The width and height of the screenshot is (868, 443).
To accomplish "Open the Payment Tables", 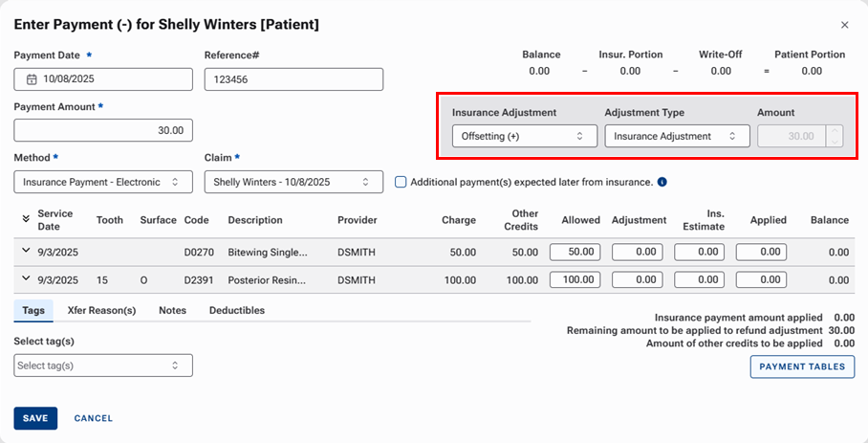I will [x=802, y=366].
